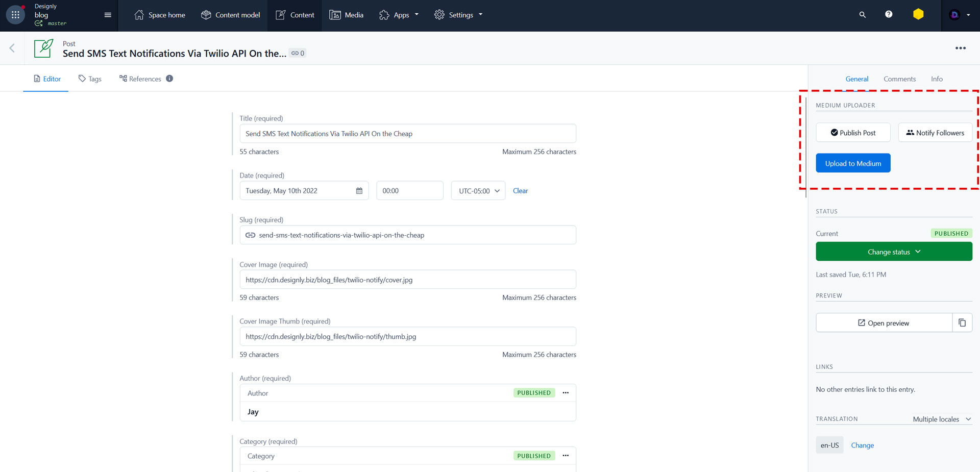Click the search magnifier icon
The height and width of the screenshot is (472, 980).
click(x=862, y=15)
